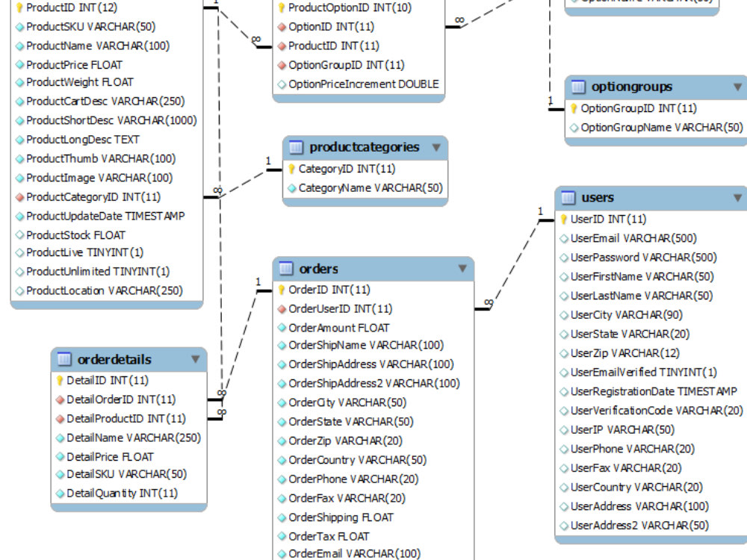Click the CategoryID key icon

[291, 169]
